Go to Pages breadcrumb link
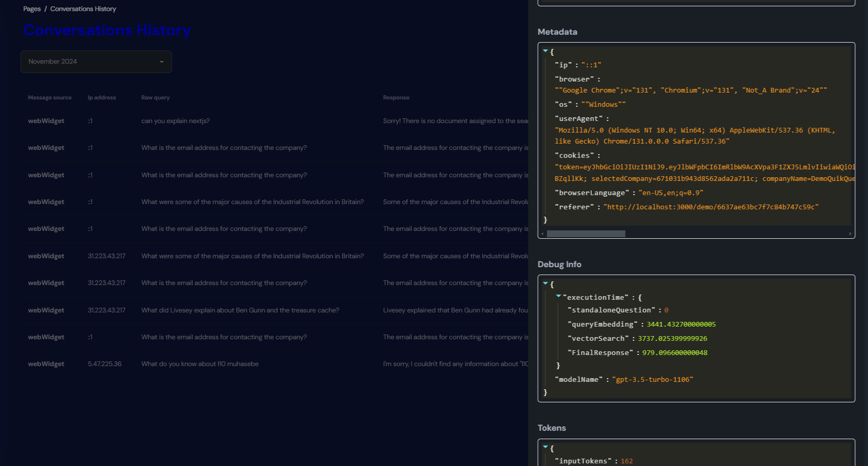The height and width of the screenshot is (466, 868). point(32,9)
